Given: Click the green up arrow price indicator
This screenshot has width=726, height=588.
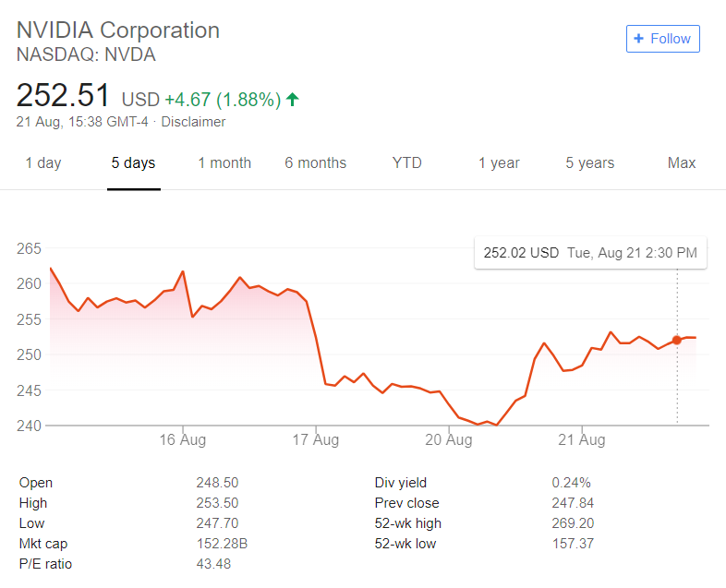Looking at the screenshot, I should click(293, 99).
